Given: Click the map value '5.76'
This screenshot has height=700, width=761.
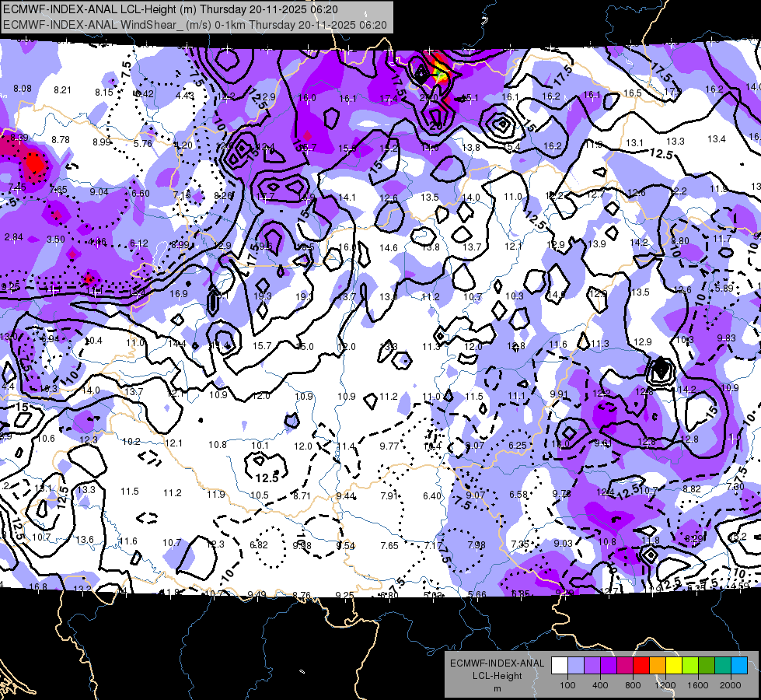Looking at the screenshot, I should (x=143, y=143).
